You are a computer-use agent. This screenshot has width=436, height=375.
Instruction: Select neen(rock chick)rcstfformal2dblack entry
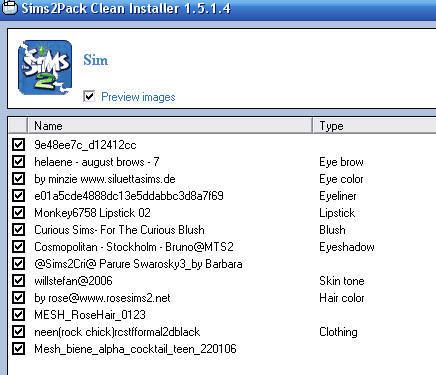click(x=117, y=332)
